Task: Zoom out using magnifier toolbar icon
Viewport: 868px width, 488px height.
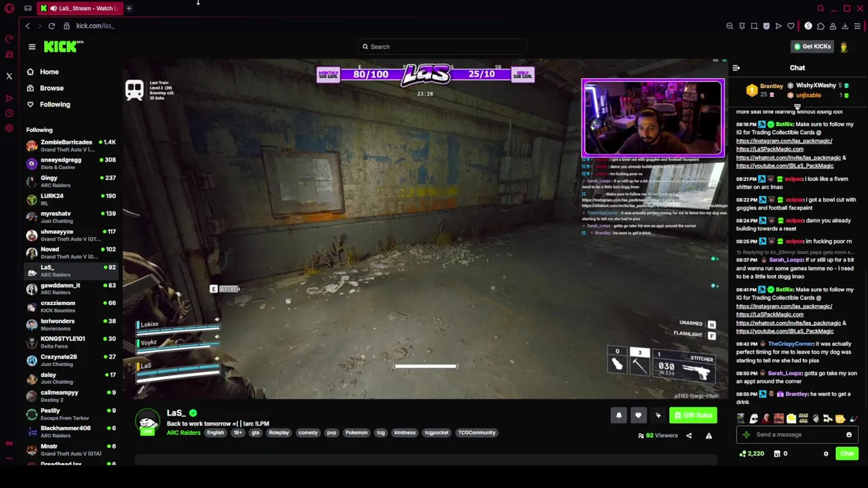Action: pyautogui.click(x=730, y=26)
